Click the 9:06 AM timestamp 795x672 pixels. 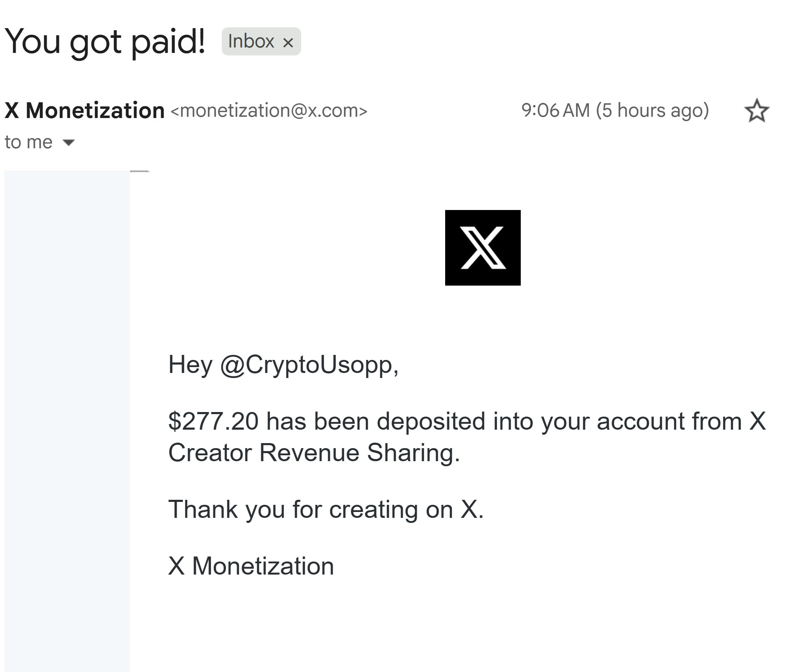(555, 110)
